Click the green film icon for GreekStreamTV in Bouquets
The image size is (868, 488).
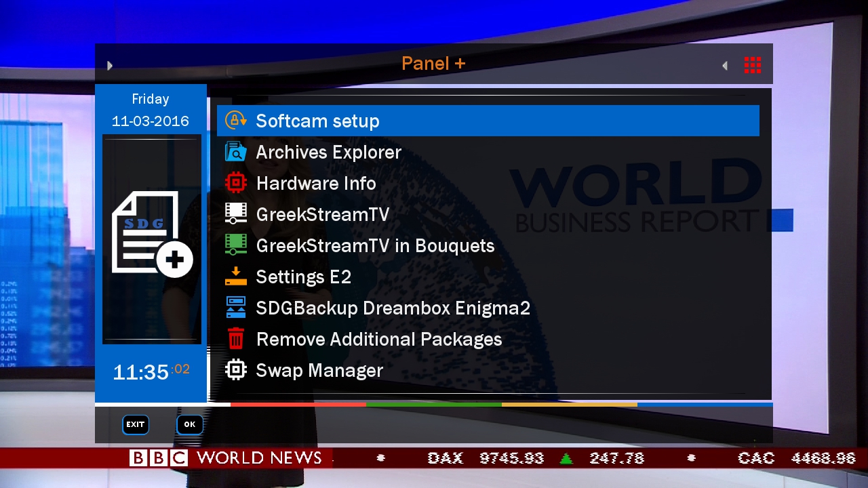(236, 245)
